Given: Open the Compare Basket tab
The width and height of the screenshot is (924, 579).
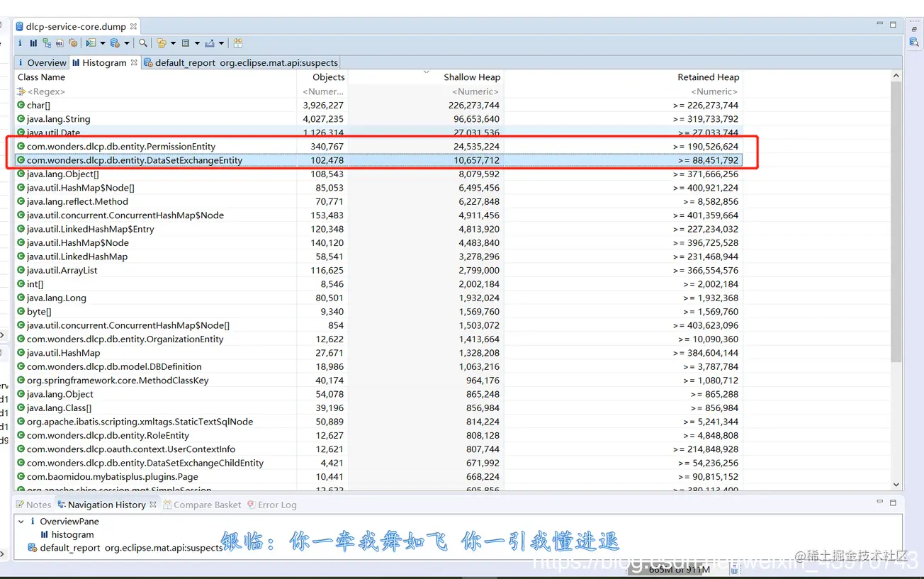Looking at the screenshot, I should [202, 505].
